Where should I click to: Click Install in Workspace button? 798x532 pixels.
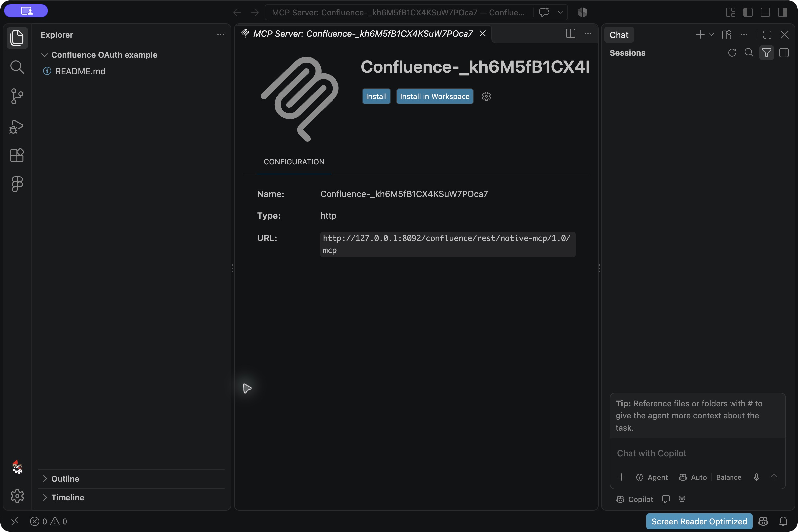[435, 96]
